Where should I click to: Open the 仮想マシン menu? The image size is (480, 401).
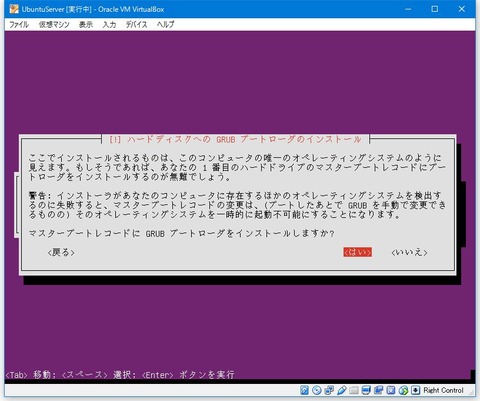[54, 24]
